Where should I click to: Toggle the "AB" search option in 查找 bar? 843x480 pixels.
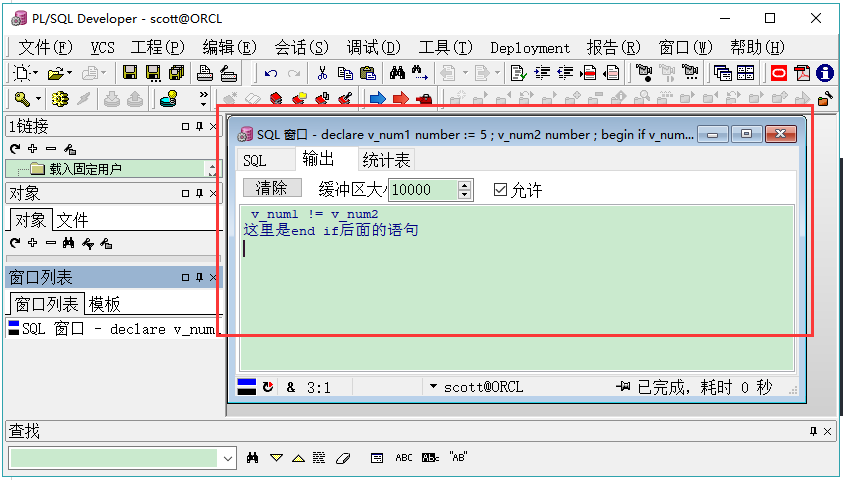pyautogui.click(x=458, y=457)
